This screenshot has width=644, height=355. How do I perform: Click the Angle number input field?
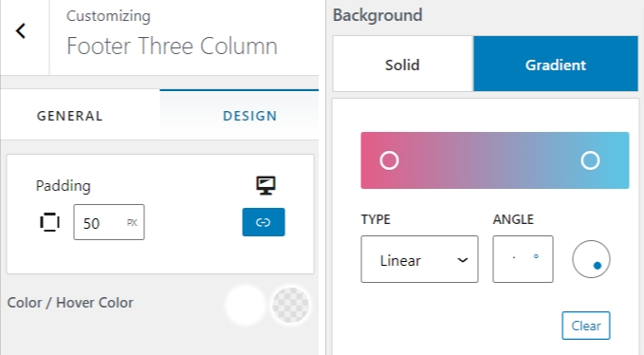[x=523, y=259]
